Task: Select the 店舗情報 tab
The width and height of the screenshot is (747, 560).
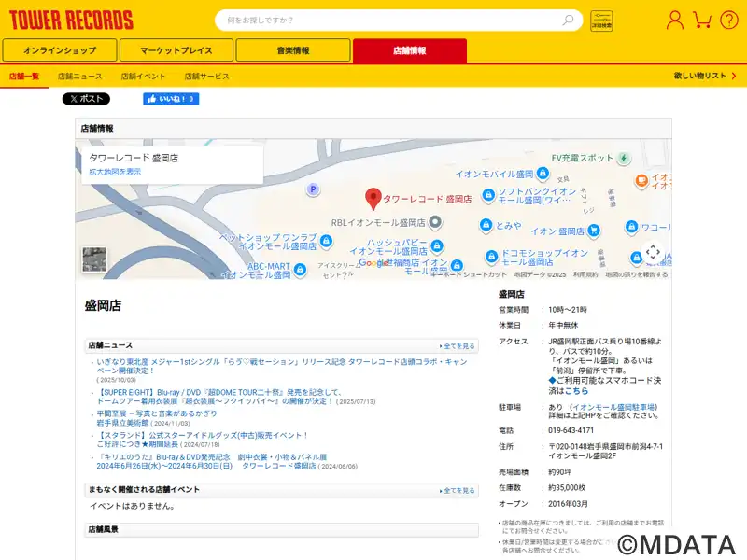Action: point(410,50)
